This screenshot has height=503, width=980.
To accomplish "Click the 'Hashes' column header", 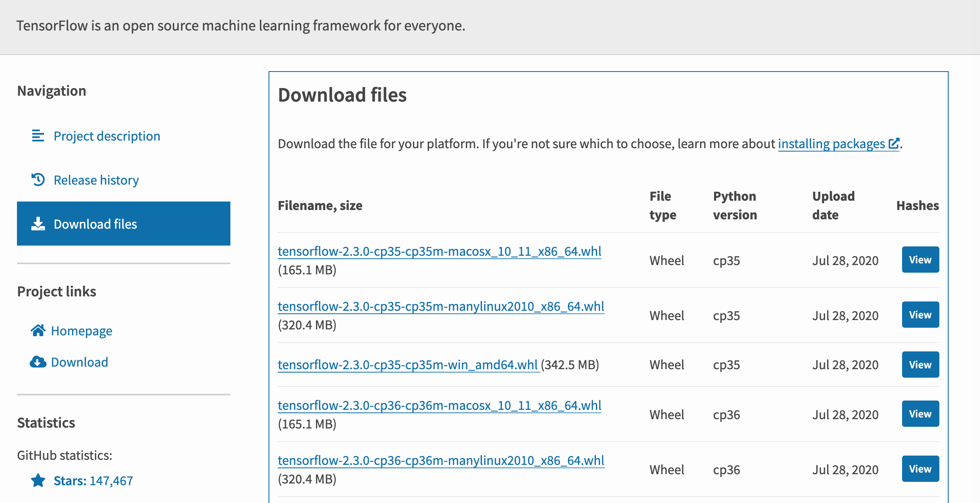I will pos(918,206).
